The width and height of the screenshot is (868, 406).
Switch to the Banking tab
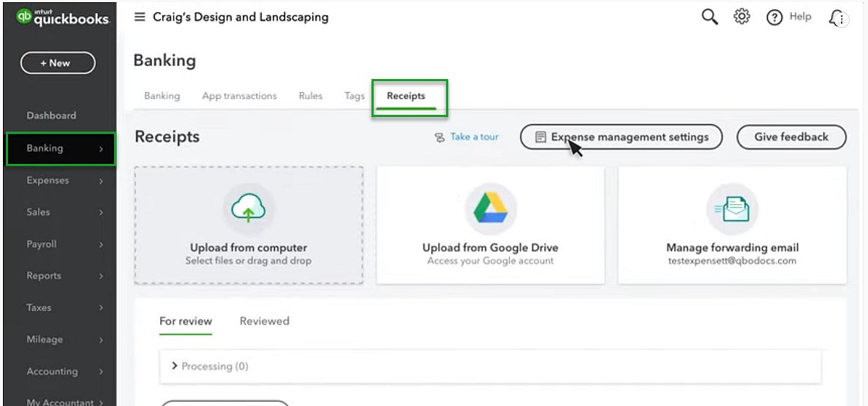162,96
